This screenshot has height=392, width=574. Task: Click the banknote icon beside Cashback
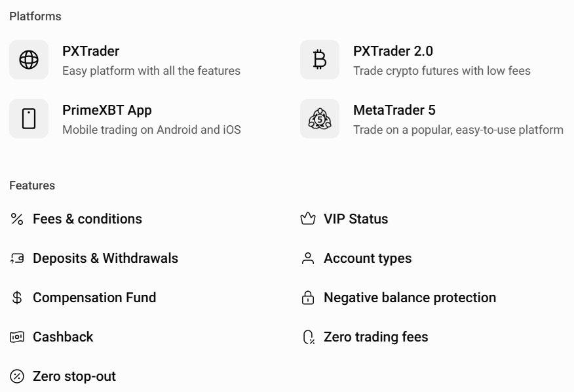click(17, 337)
